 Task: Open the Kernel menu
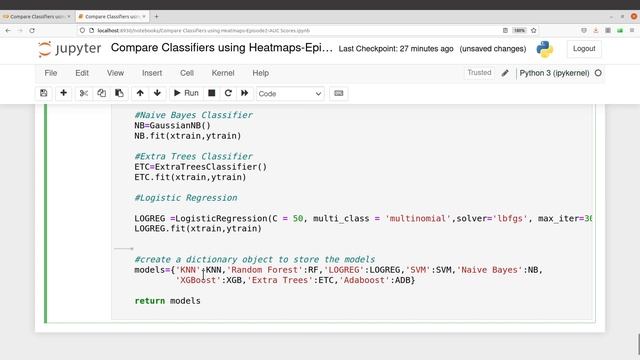click(x=223, y=73)
